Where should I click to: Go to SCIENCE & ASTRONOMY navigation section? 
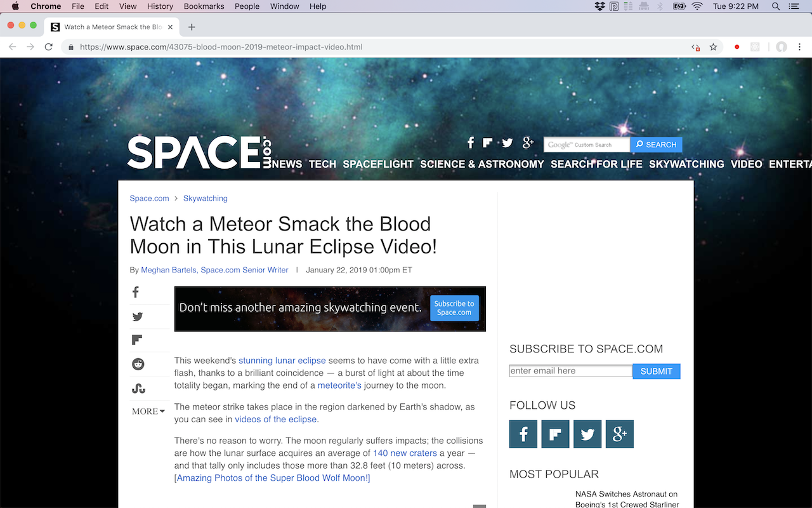[x=482, y=164]
